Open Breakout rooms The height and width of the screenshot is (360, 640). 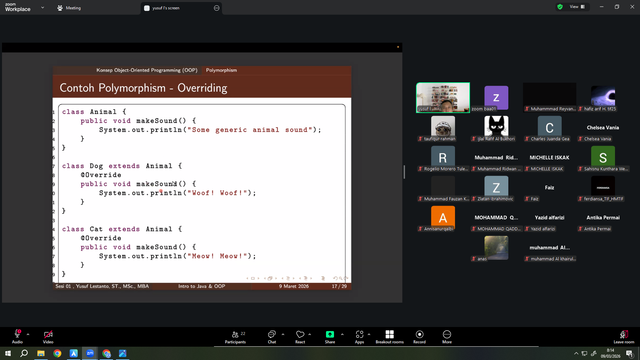point(389,337)
